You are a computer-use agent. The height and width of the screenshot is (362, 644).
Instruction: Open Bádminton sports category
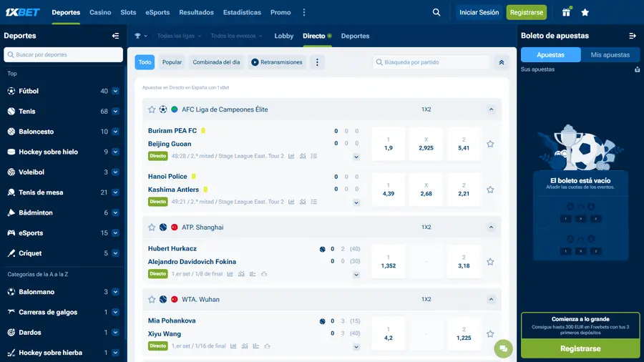coord(35,212)
